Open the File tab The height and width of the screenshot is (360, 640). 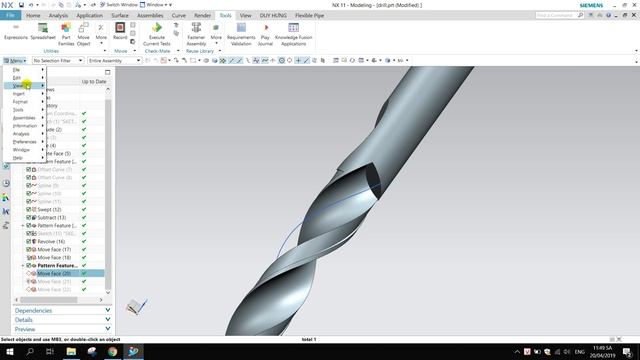[x=11, y=16]
